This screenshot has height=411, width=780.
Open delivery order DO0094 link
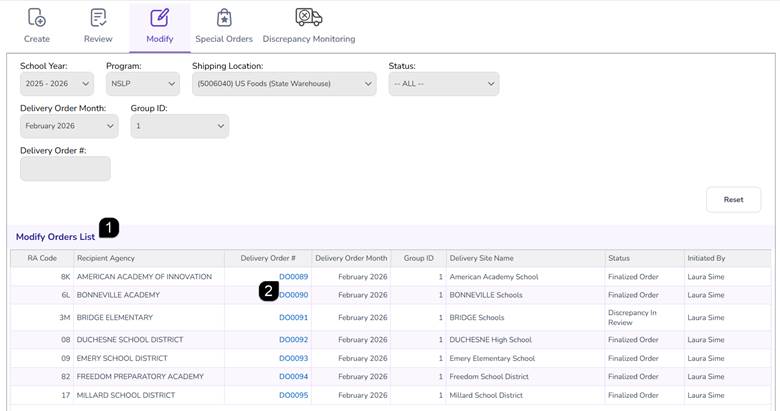pos(293,377)
